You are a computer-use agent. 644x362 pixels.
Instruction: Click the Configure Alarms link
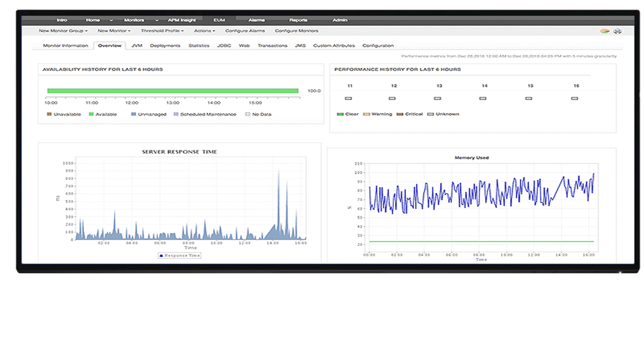[x=245, y=31]
